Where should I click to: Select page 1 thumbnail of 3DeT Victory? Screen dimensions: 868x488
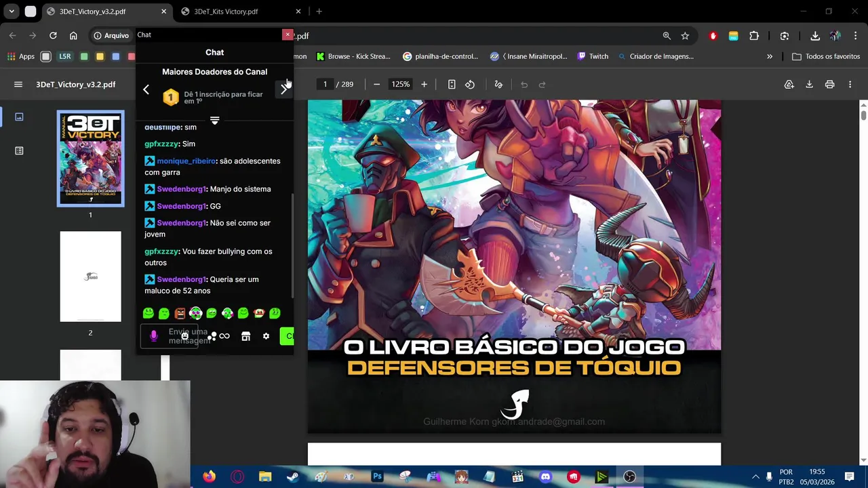click(x=90, y=159)
